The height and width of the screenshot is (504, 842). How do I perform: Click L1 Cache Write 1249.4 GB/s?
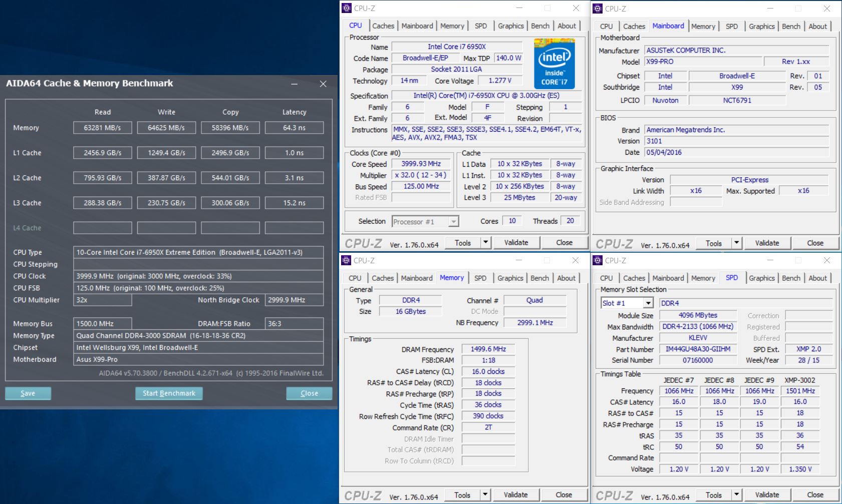(166, 153)
